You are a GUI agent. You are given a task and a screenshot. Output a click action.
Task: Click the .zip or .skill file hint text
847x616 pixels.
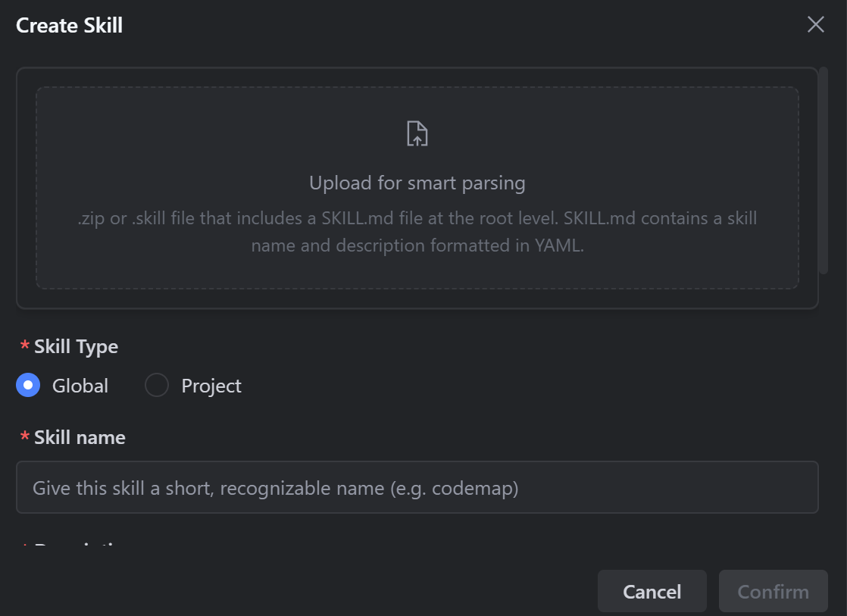417,232
